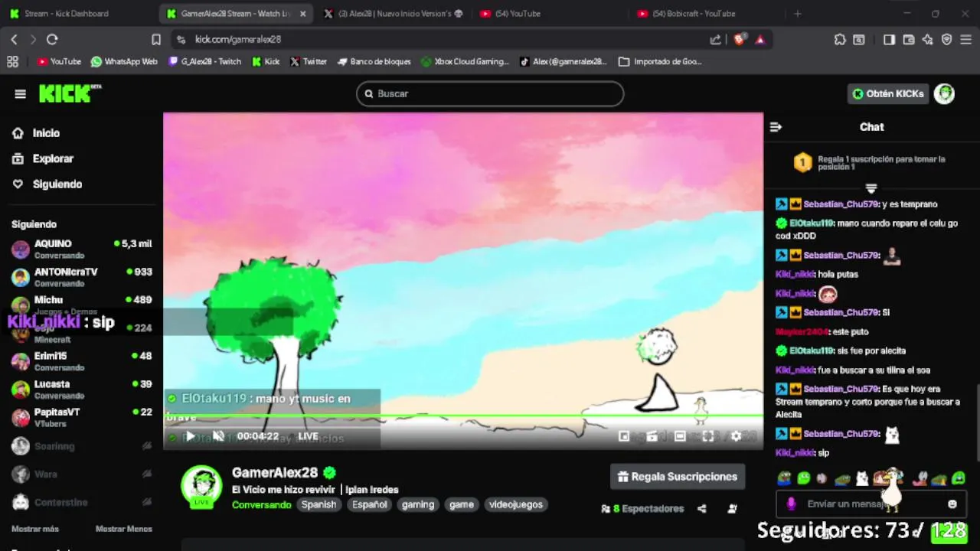Open a new browser tab

[797, 13]
